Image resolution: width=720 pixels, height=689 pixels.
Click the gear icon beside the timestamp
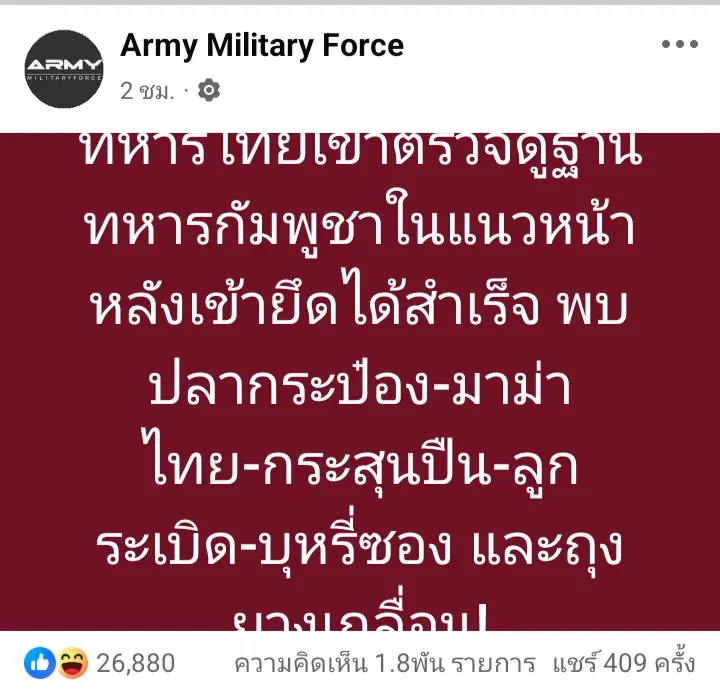coord(209,90)
